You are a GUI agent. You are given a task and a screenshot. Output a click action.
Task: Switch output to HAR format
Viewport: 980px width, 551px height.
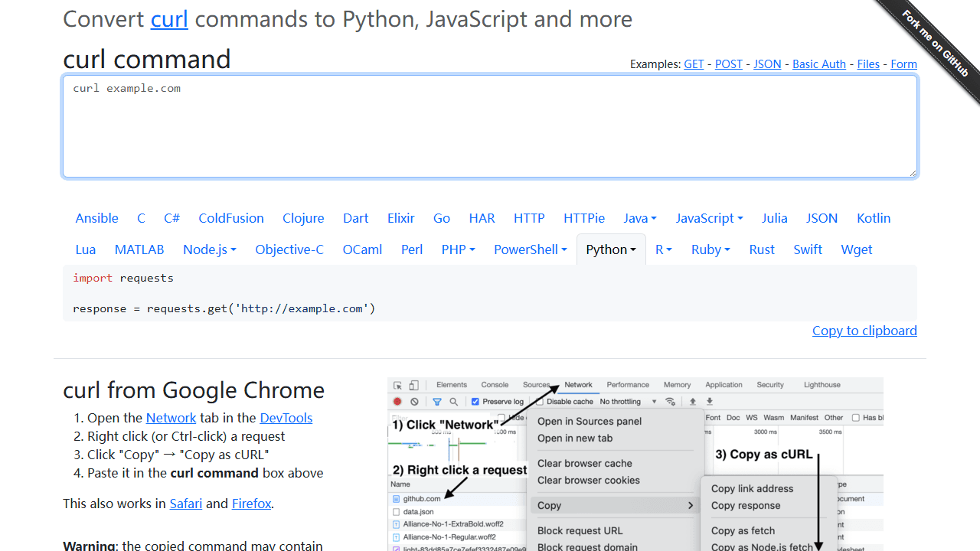coord(482,218)
